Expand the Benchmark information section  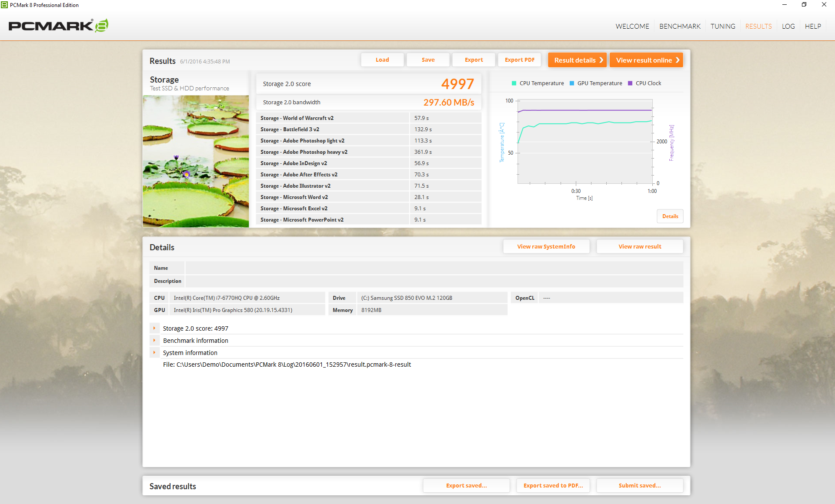pos(154,341)
